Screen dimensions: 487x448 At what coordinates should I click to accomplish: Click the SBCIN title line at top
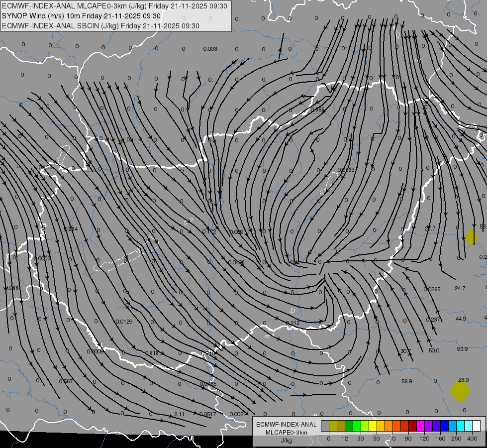[x=100, y=26]
